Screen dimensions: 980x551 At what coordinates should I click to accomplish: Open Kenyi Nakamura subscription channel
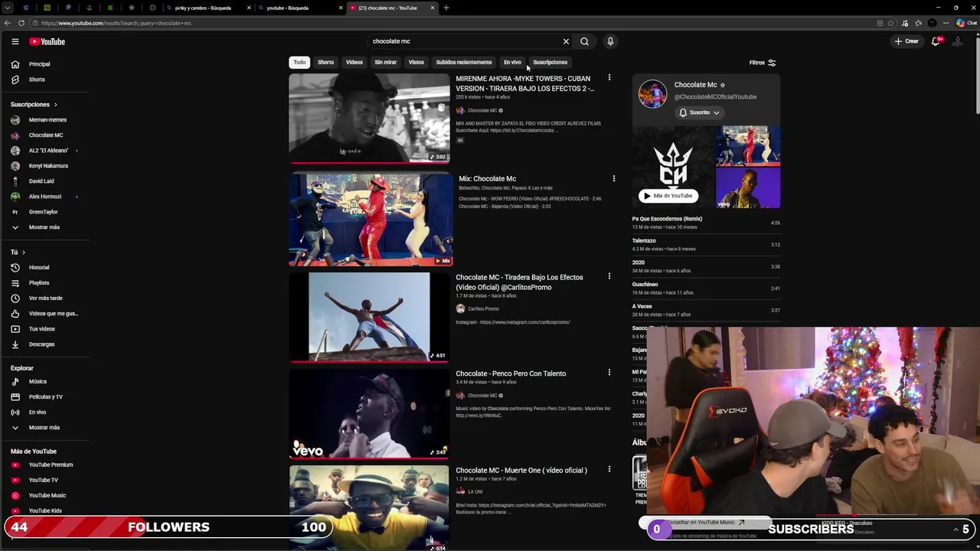pos(48,165)
